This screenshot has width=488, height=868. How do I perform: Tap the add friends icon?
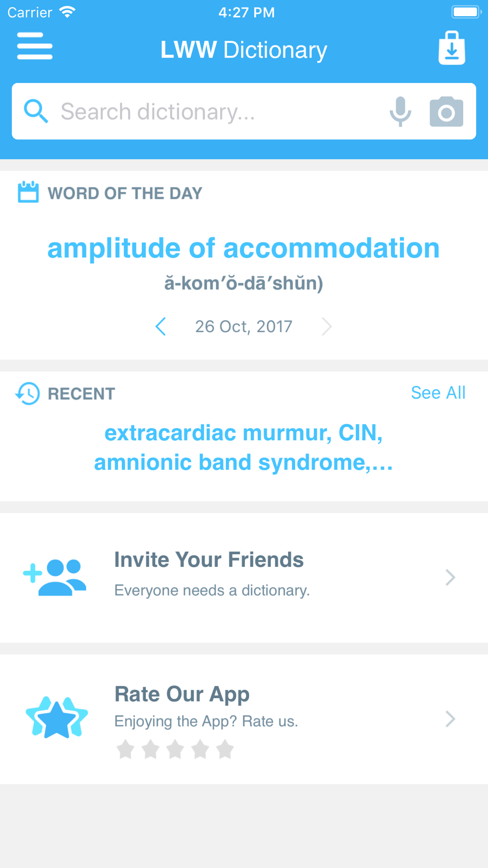55,578
